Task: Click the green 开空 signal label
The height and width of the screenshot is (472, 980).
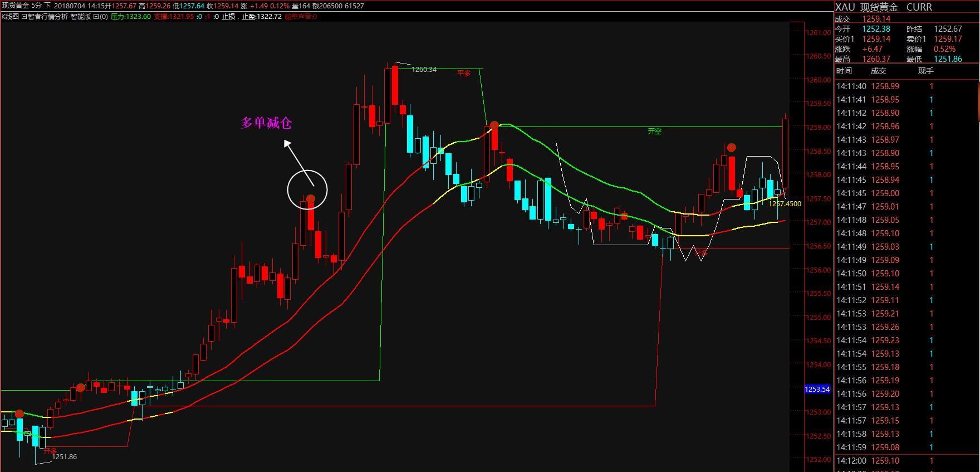Action: point(654,132)
